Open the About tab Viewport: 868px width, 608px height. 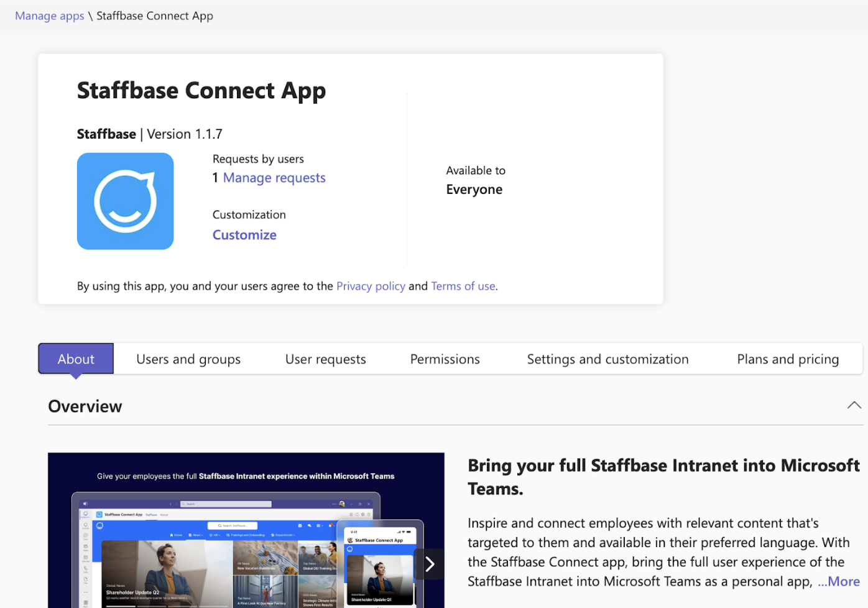tap(76, 359)
